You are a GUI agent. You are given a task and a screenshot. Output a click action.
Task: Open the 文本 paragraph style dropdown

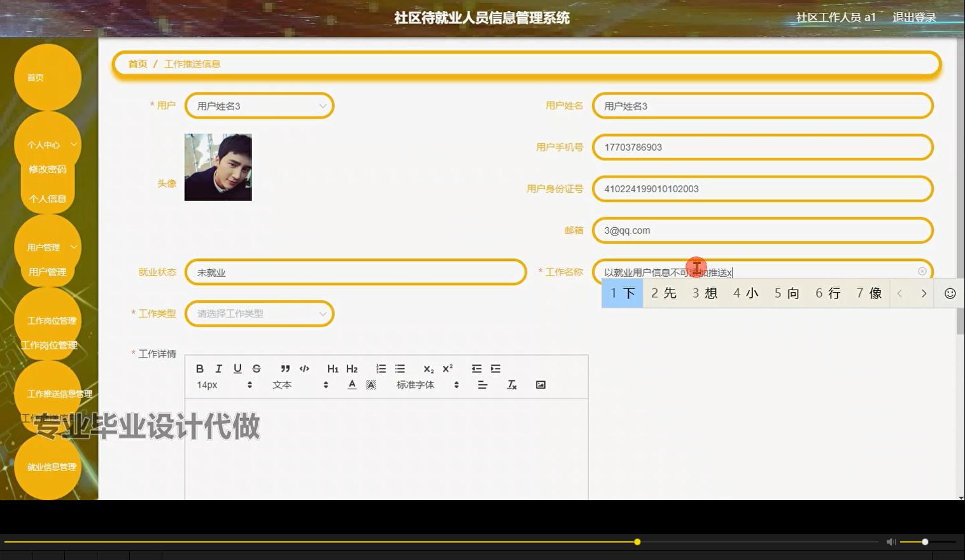click(300, 384)
